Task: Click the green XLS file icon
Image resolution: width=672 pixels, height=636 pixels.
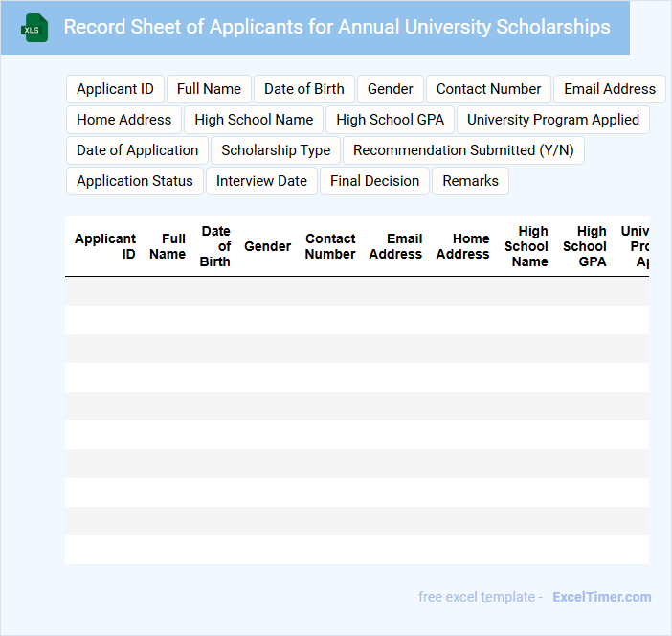Action: coord(35,28)
